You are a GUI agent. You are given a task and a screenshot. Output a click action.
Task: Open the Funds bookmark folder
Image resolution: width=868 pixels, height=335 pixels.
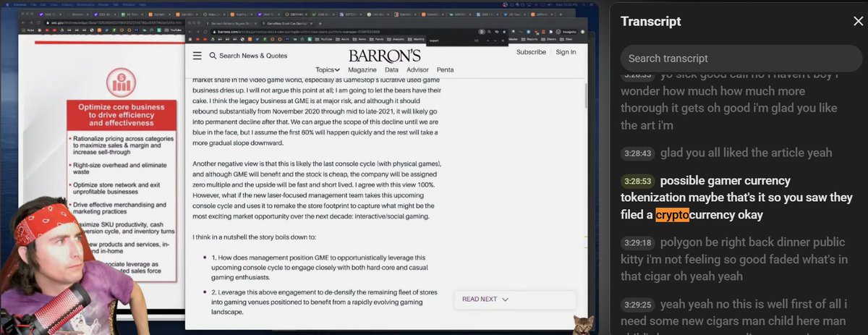click(378, 40)
